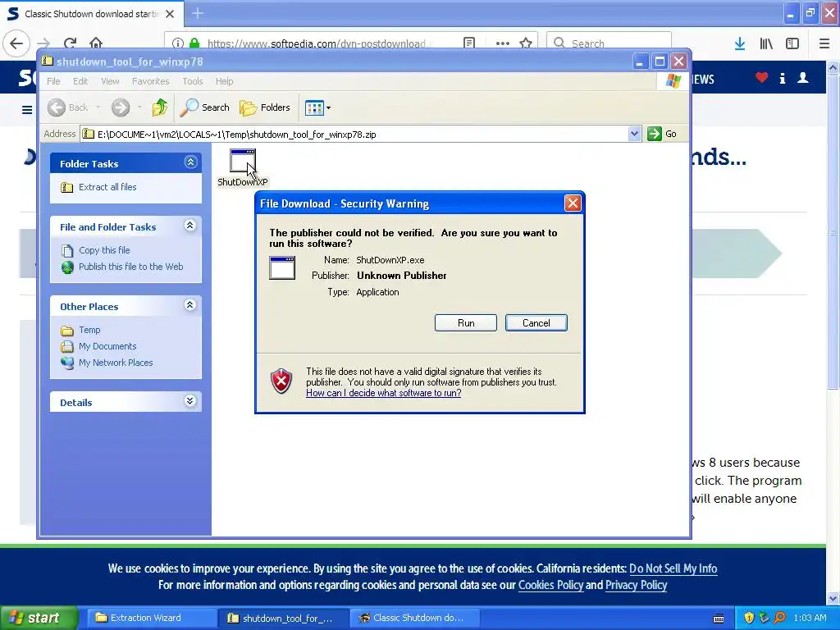Open the Tools menu in Explorer window
Screen dimensions: 840x630
(192, 81)
